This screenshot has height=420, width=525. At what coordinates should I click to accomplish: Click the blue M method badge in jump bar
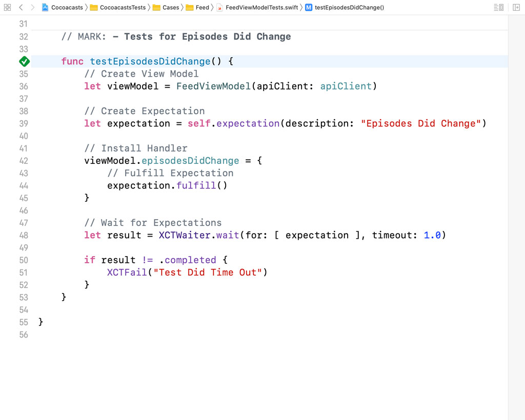308,8
